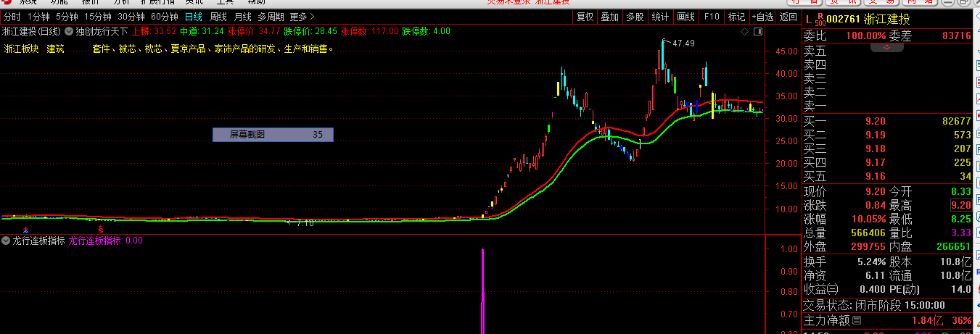Click the 龙行连板指标 0.00 value label
The height and width of the screenshot is (334, 980).
click(x=105, y=241)
